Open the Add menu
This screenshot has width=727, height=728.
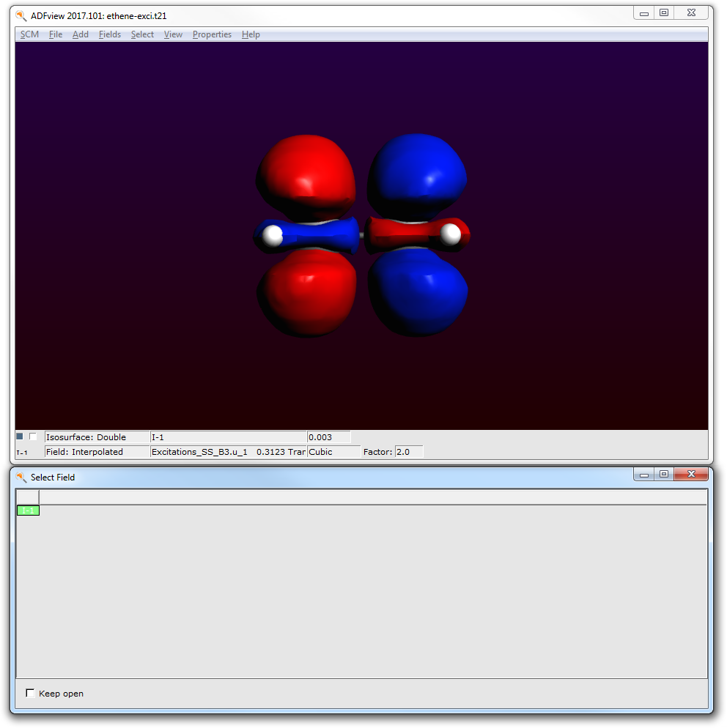point(81,34)
